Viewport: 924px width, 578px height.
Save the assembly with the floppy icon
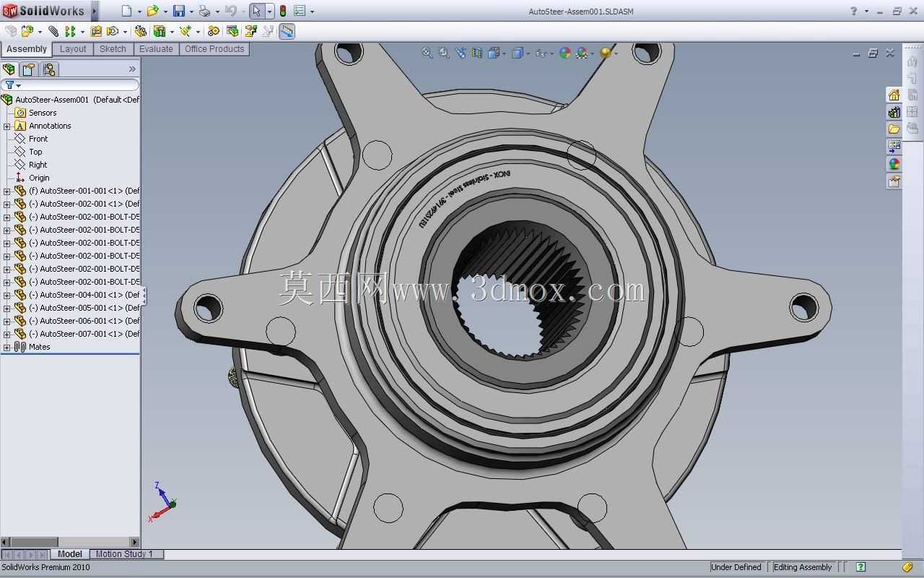click(x=179, y=11)
